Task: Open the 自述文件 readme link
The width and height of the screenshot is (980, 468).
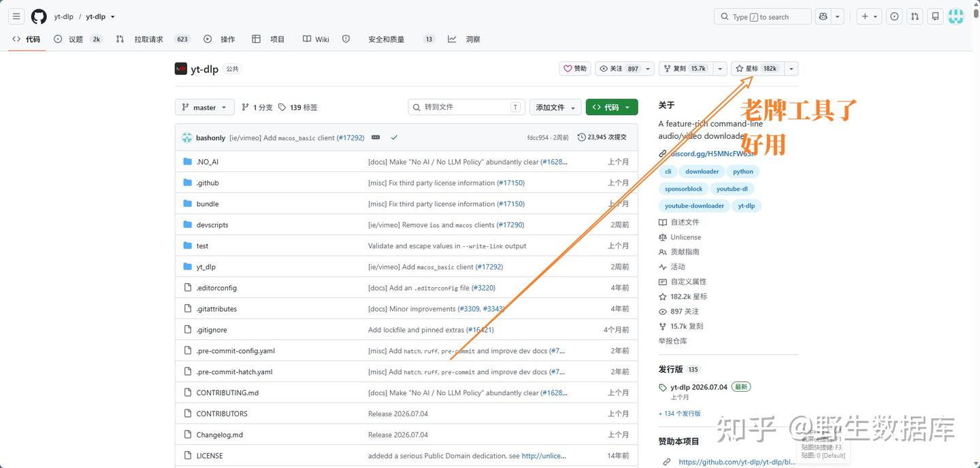Action: (679, 222)
